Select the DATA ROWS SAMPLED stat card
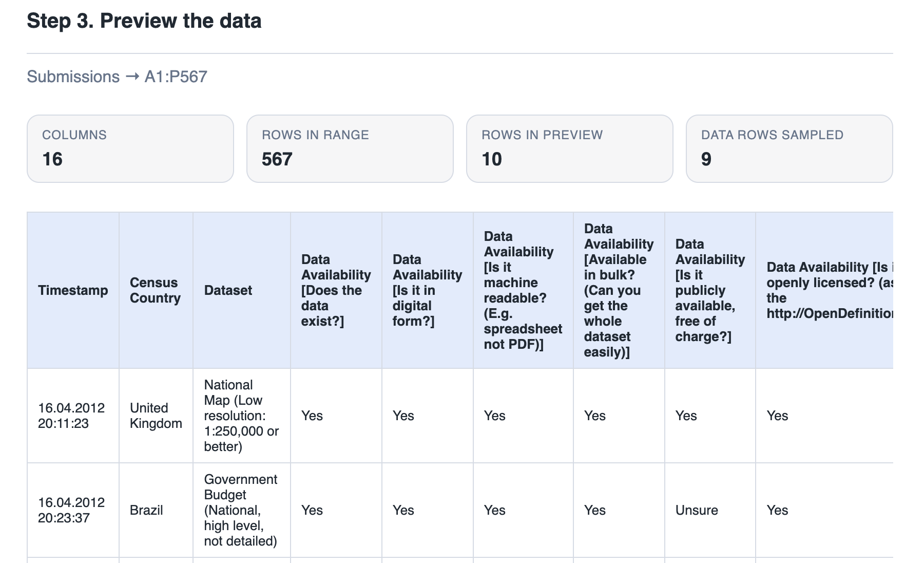Viewport: 924px width, 563px height. [789, 148]
